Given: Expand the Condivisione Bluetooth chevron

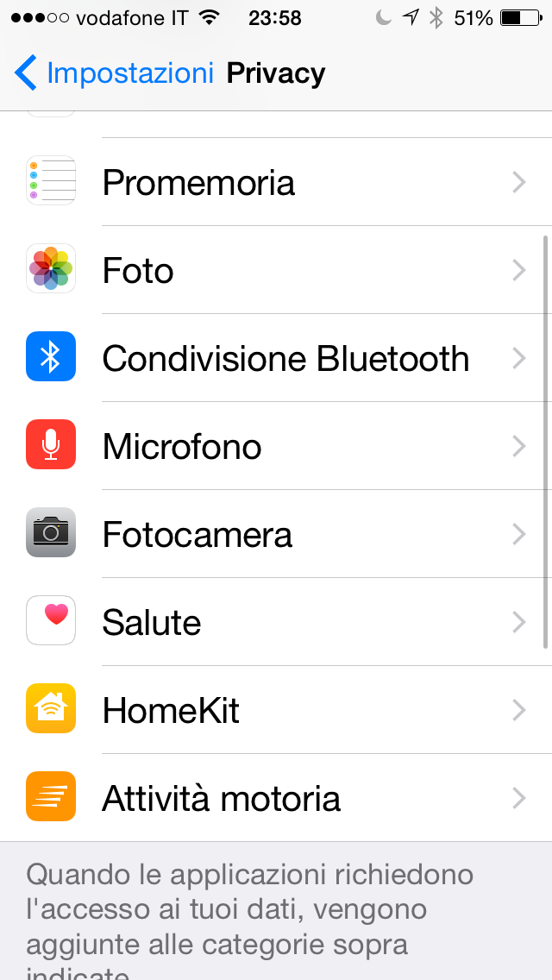Looking at the screenshot, I should click(518, 358).
